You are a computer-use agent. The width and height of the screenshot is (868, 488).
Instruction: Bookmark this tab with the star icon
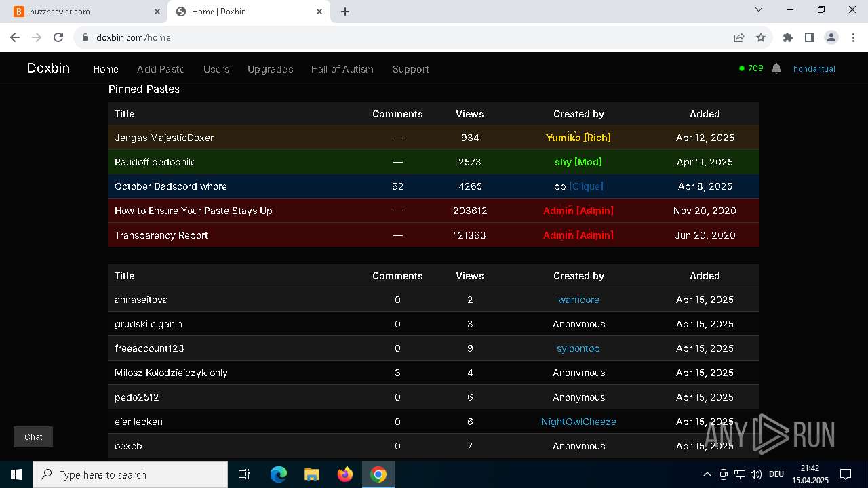pos(761,37)
